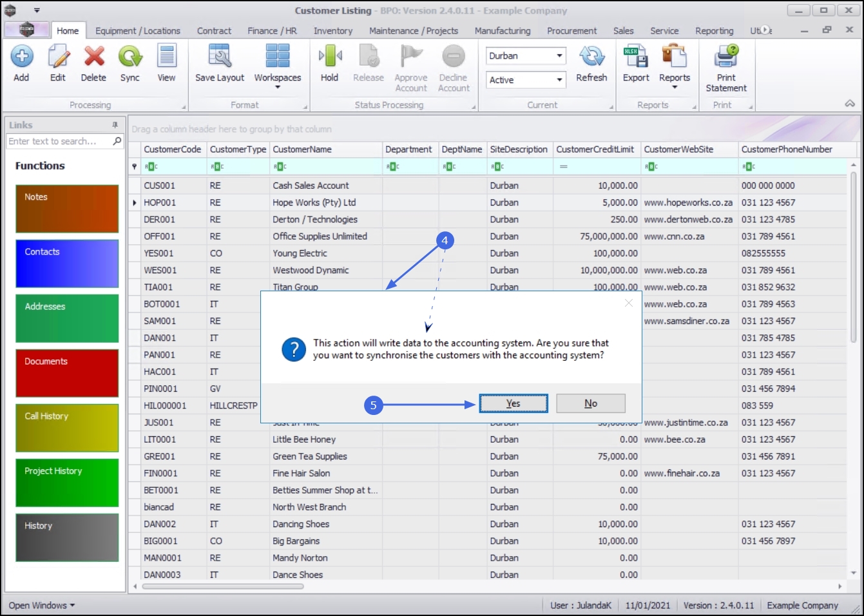Viewport: 864px width, 616px height.
Task: Click the search magnifier in Links panel
Action: pyautogui.click(x=117, y=141)
